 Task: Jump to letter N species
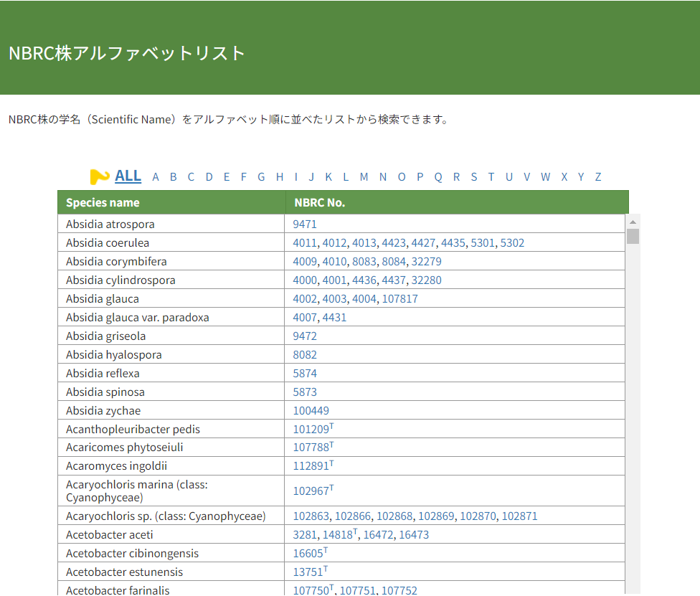(x=383, y=177)
